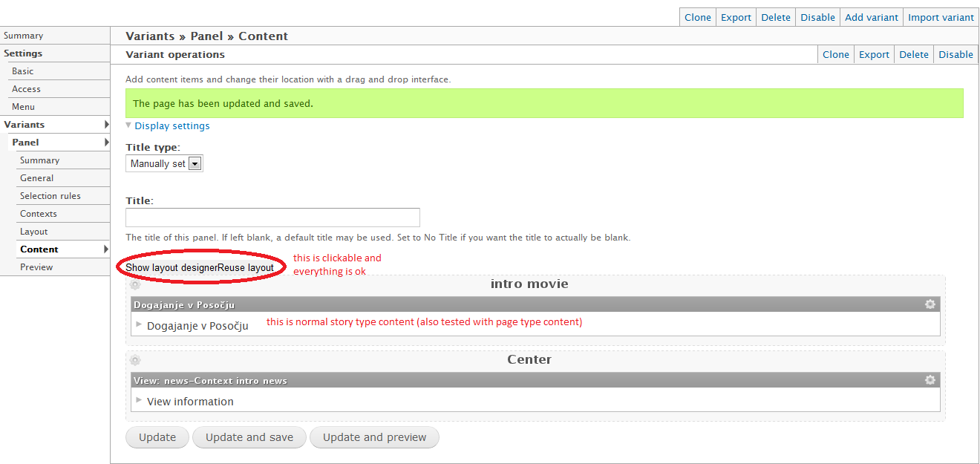Viewport: 980px width, 464px height.
Task: Click the arrow beside Content in the sidebar
Action: click(x=108, y=249)
